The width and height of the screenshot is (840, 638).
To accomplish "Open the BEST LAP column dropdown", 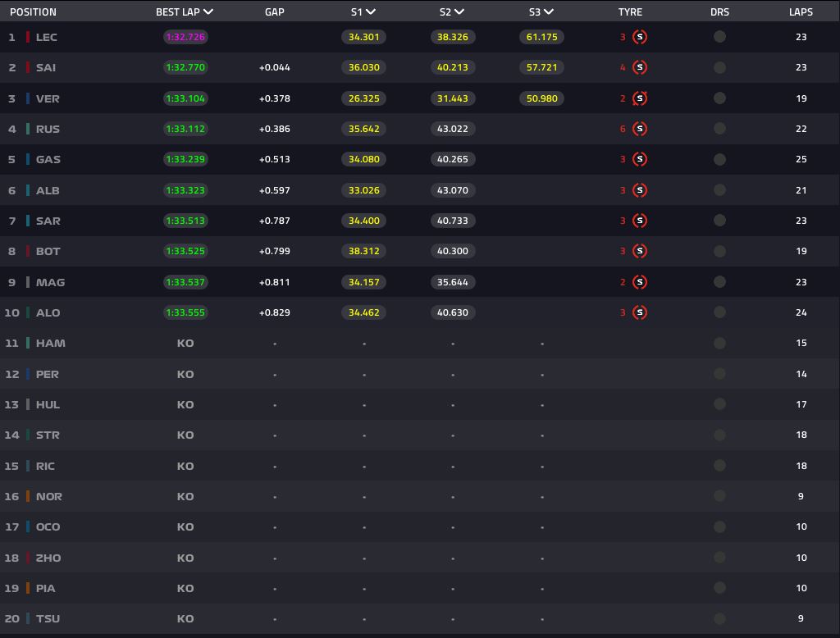I will pos(208,12).
